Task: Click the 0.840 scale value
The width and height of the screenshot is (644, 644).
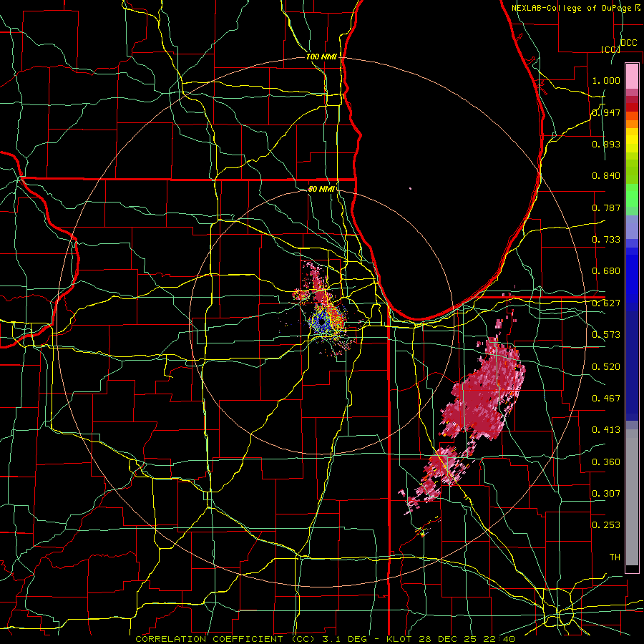Action: point(606,176)
